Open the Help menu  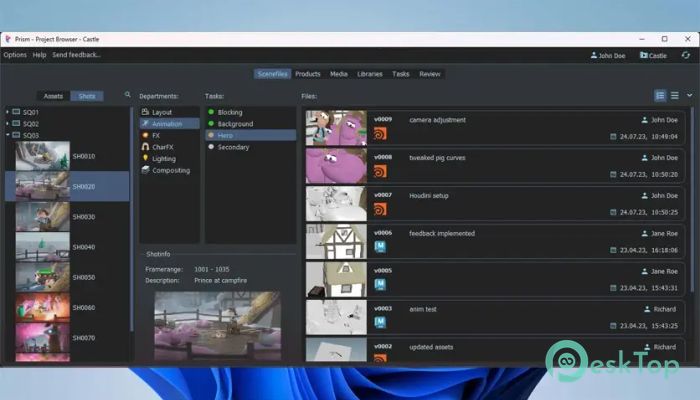(x=39, y=55)
